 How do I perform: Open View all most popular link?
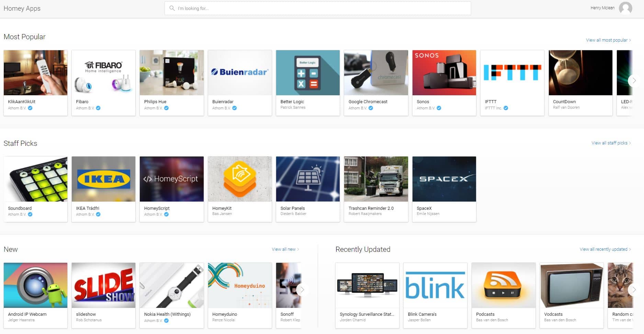[608, 40]
